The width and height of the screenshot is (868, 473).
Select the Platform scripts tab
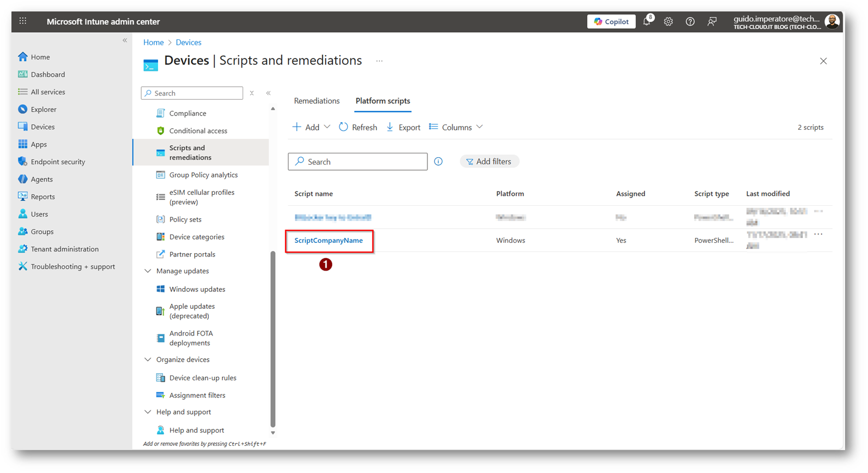pyautogui.click(x=383, y=101)
